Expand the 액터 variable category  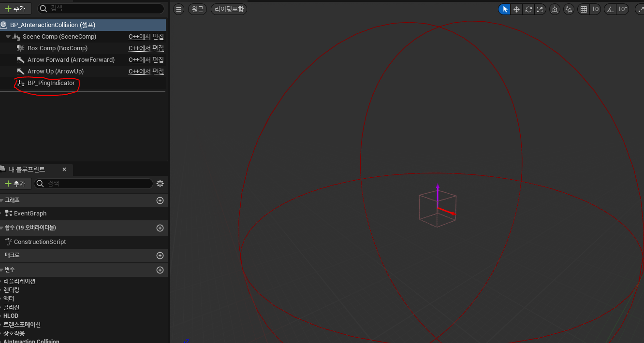(x=9, y=299)
